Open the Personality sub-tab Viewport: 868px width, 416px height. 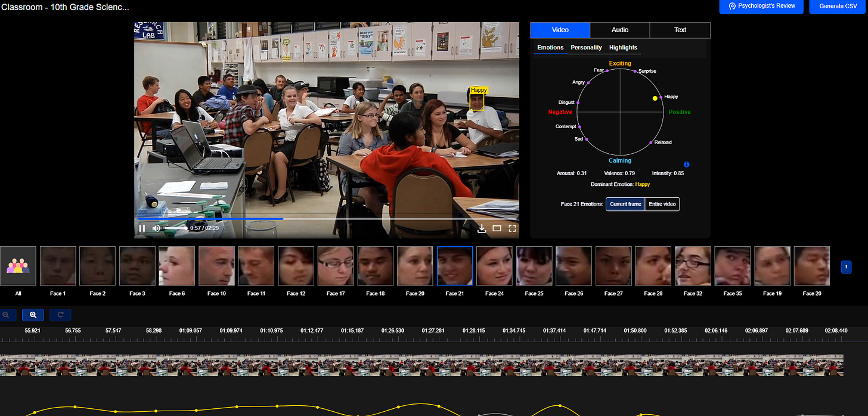point(587,48)
